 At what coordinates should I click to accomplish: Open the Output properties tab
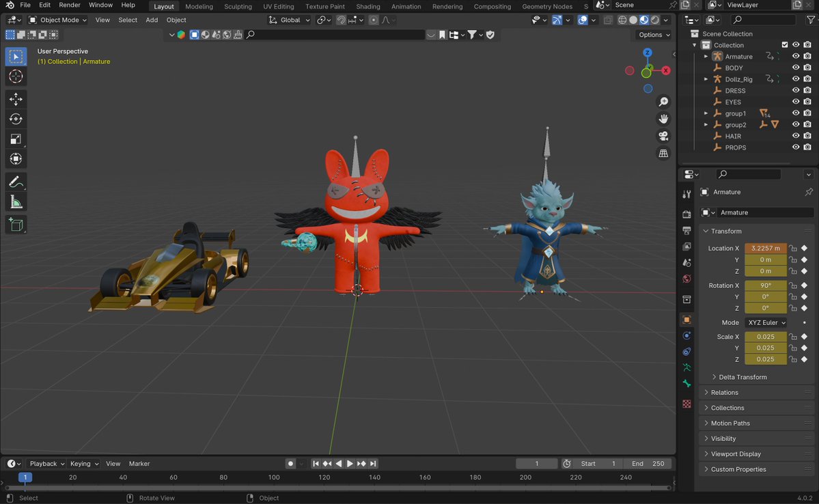[x=687, y=230]
